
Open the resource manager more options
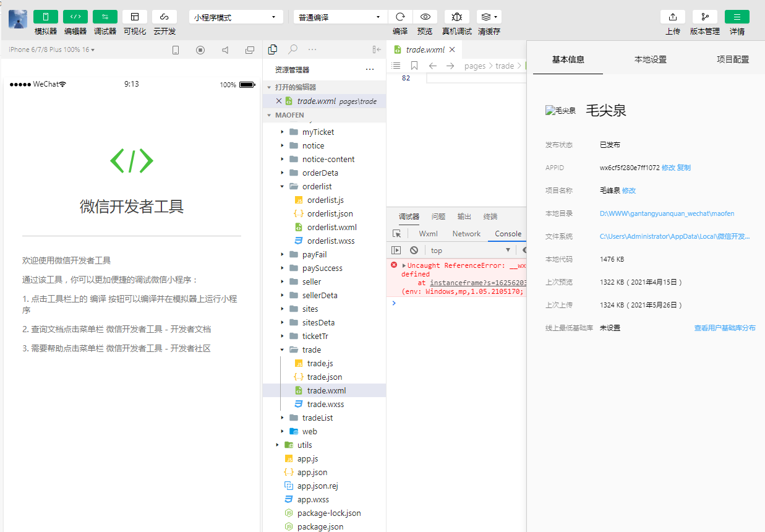coord(370,69)
